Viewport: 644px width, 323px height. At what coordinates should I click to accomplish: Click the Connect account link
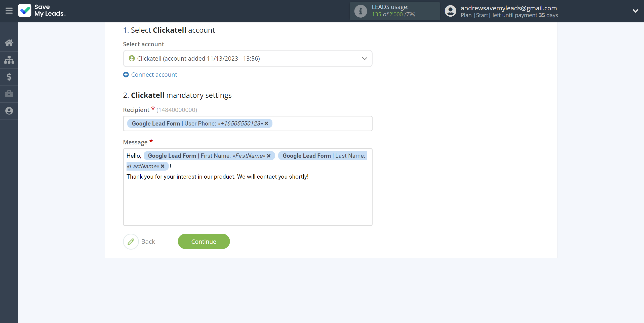[x=154, y=74]
